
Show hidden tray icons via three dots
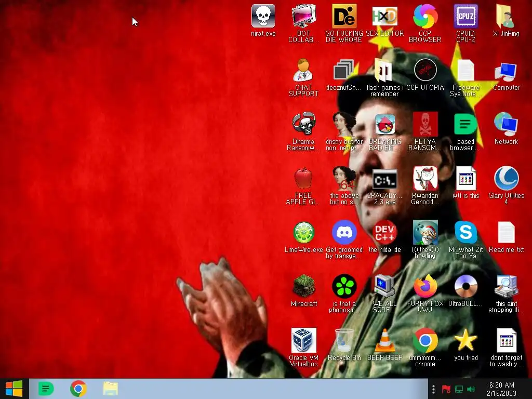point(433,389)
